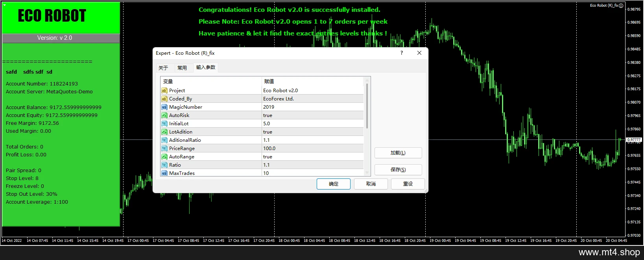This screenshot has width=644, height=260.
Task: Click the scrollbar up arrow in parameter list
Action: coord(367,80)
